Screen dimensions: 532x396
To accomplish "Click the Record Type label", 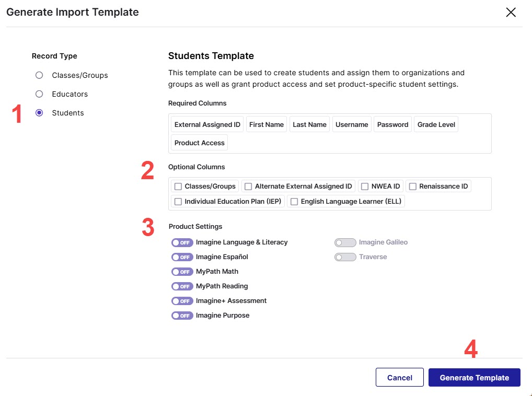I will coord(55,56).
